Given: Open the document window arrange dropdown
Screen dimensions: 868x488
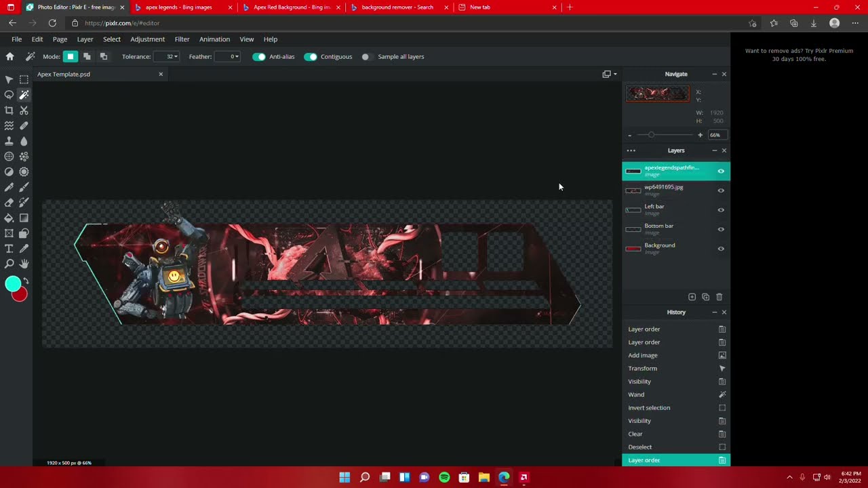Looking at the screenshot, I should tap(610, 74).
